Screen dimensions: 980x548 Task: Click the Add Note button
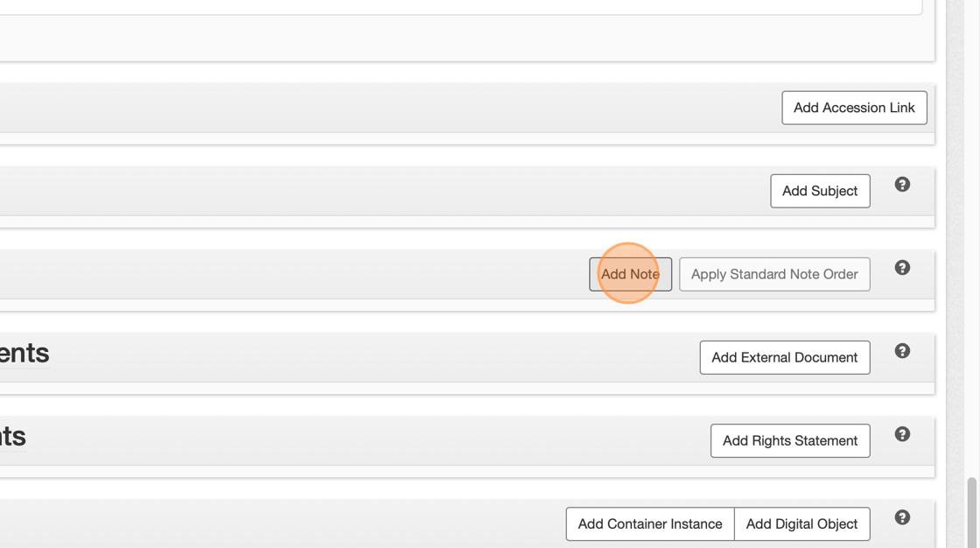click(630, 274)
